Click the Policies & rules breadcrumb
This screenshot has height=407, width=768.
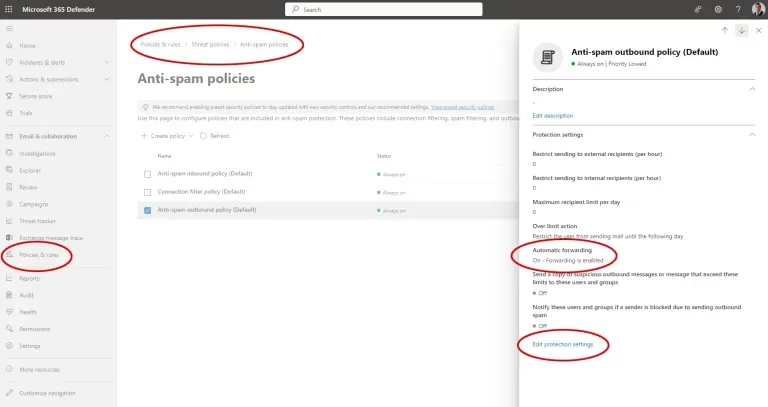(160, 44)
